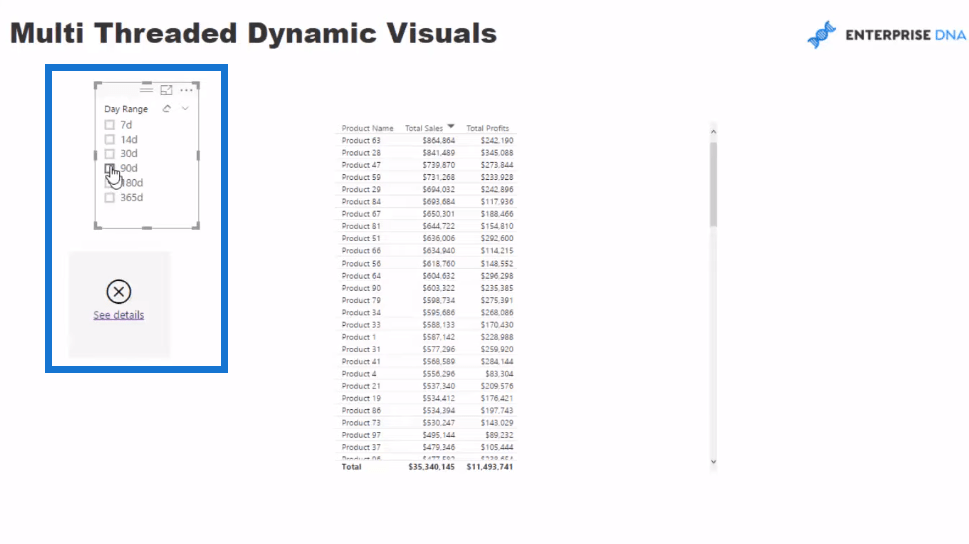Click the $864,864 total sales cell
The height and width of the screenshot is (544, 969).
[x=439, y=140]
